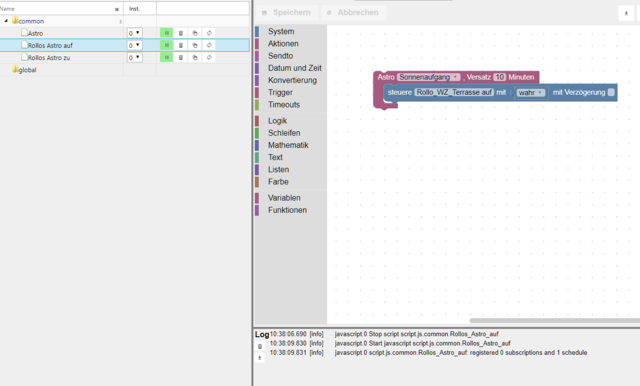The height and width of the screenshot is (386, 640).
Task: Click the Name filter field in the script list header
Action: click(57, 9)
